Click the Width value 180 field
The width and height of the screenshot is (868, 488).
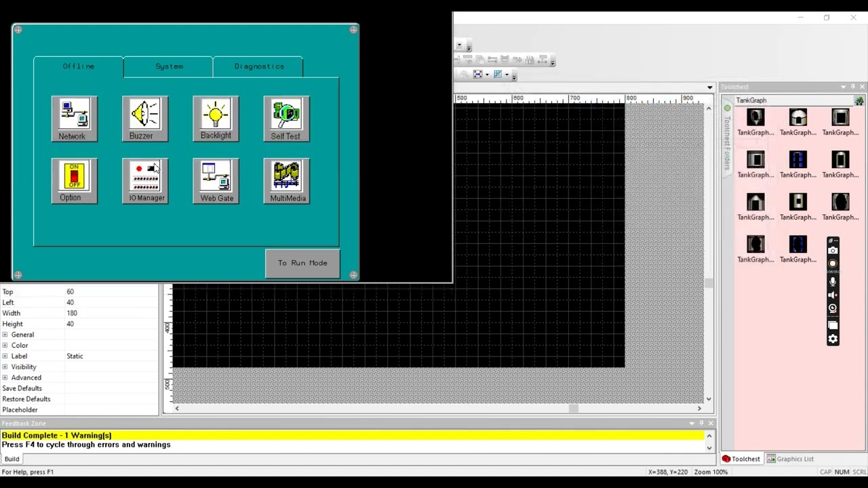point(111,313)
